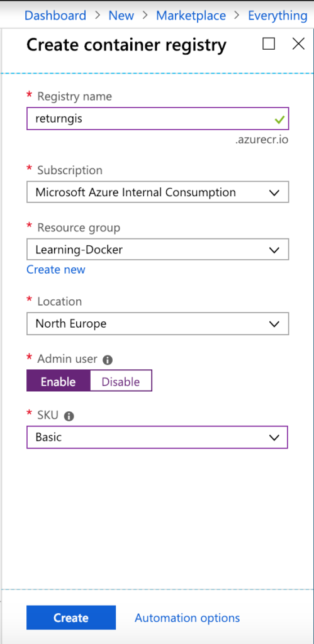Open the Marketplace breadcrumb

(191, 16)
